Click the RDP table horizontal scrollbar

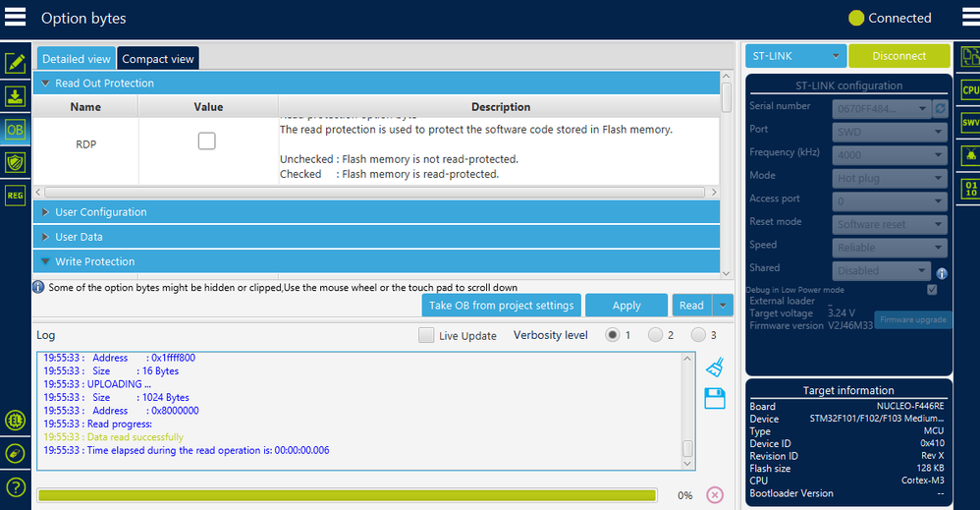coord(376,193)
